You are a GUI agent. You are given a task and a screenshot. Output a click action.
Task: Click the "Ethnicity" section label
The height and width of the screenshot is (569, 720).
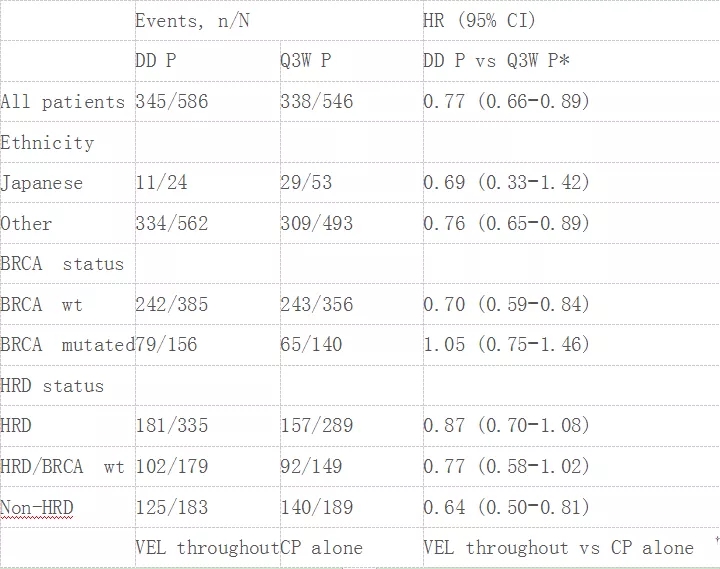click(47, 143)
